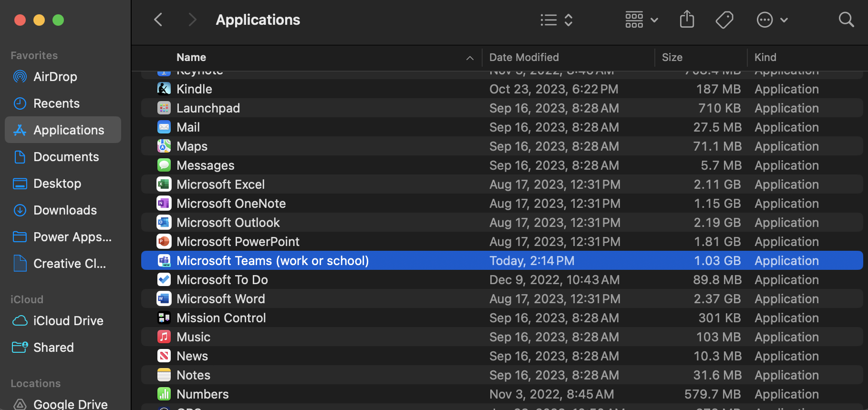The image size is (868, 410).
Task: Open Desktop in the sidebar
Action: 63,184
